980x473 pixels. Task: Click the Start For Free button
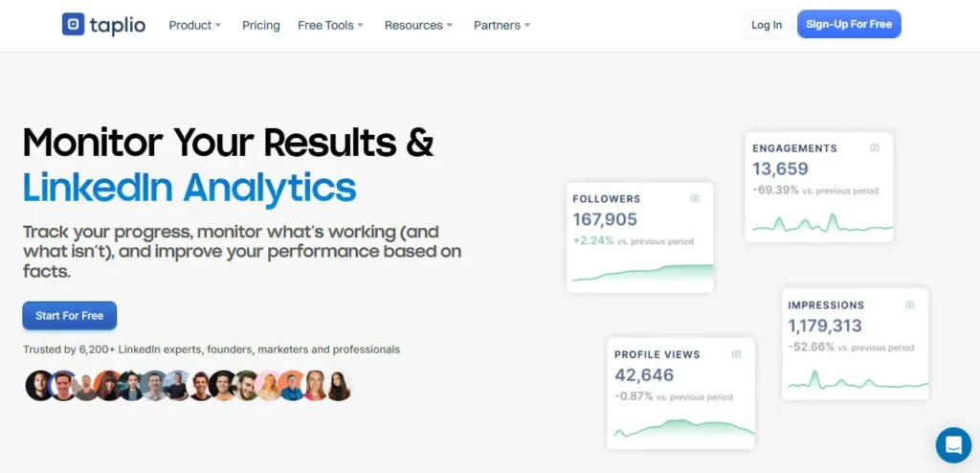(x=70, y=316)
